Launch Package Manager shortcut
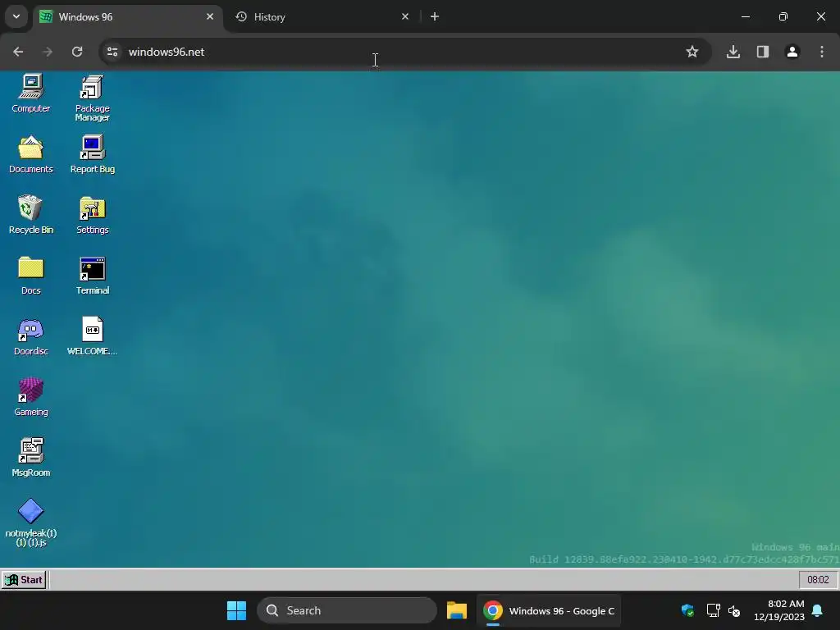 92,98
